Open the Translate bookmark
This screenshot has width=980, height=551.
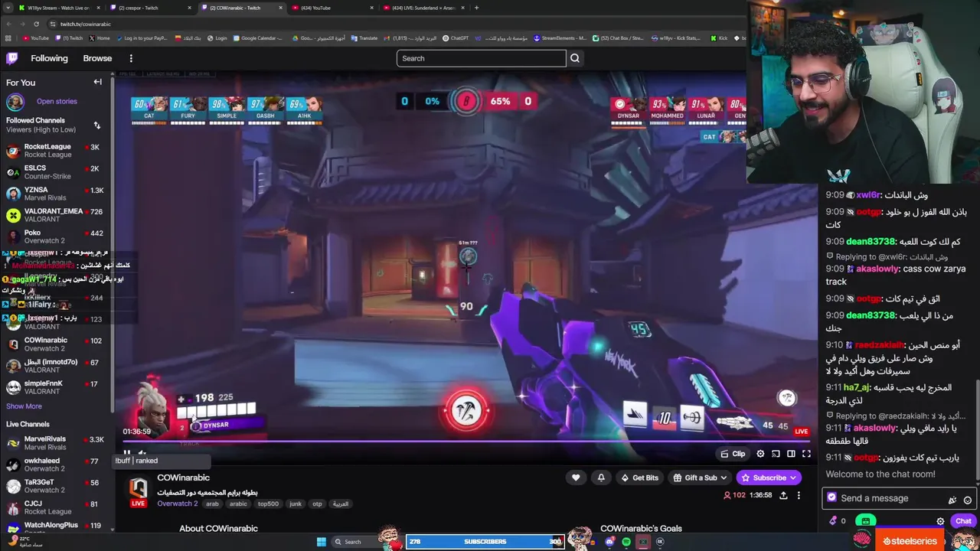[364, 38]
